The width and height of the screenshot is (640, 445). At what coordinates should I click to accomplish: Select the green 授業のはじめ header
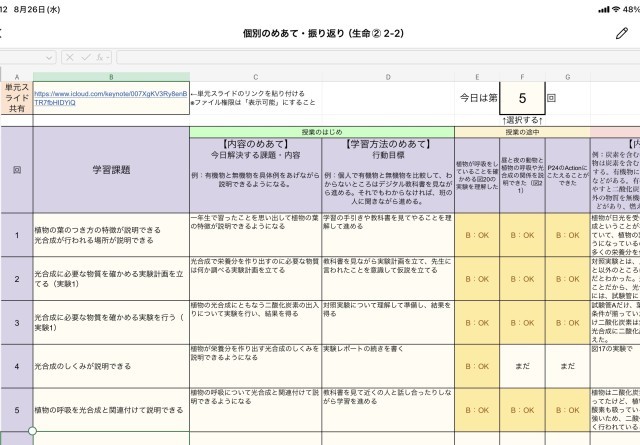322,132
